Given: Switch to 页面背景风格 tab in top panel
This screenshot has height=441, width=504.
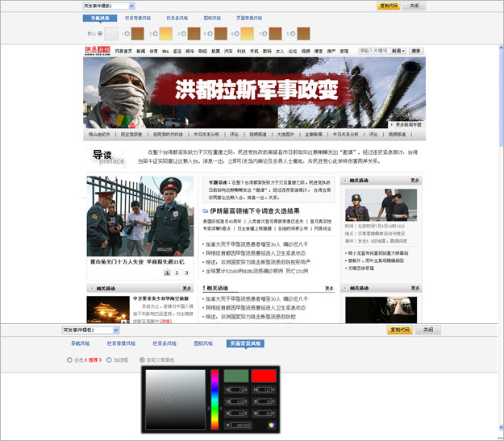Looking at the screenshot, I should [249, 18].
